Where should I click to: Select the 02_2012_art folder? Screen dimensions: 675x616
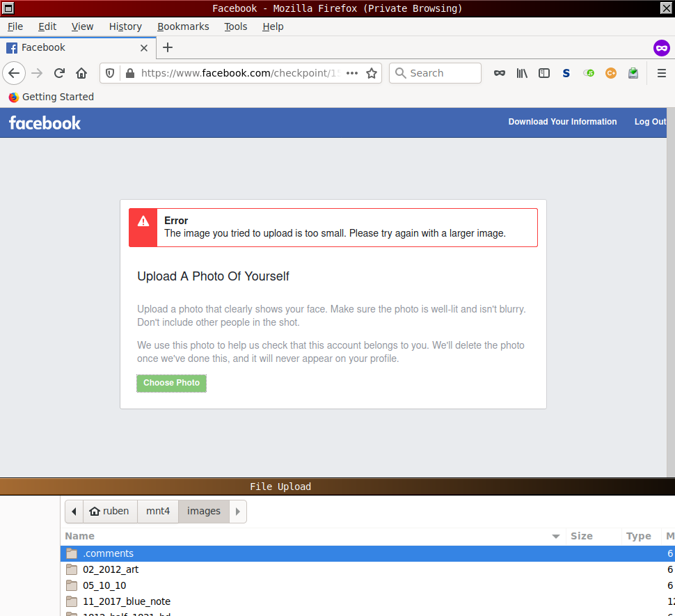point(367,569)
